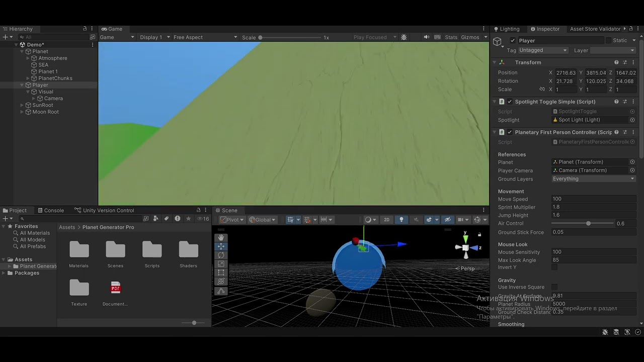644x362 pixels.
Task: Toggle scene visibility hidden-eye icon
Action: tap(447, 220)
